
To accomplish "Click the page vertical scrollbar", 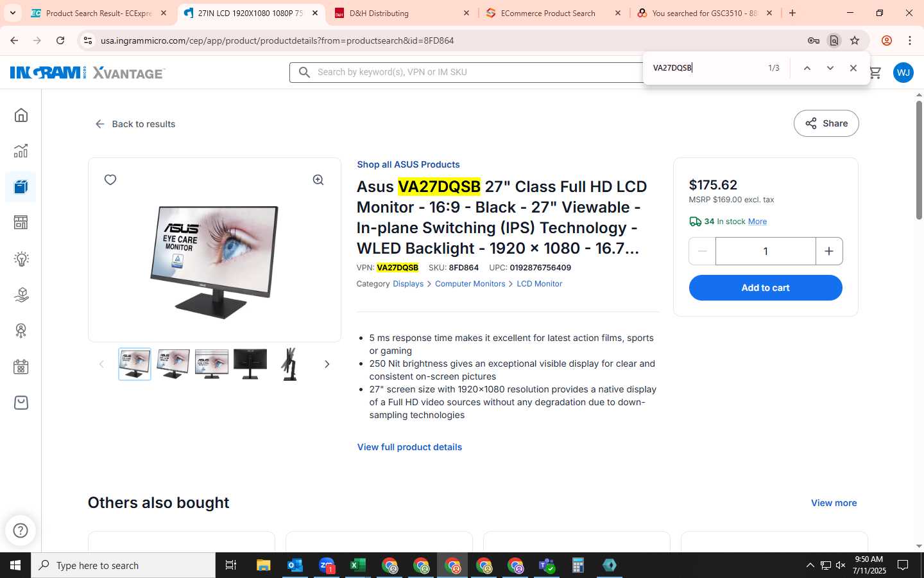I will click(919, 161).
